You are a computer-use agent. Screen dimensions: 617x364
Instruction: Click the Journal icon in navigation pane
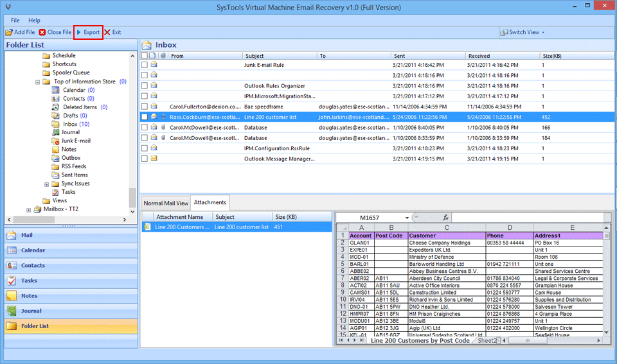click(12, 311)
